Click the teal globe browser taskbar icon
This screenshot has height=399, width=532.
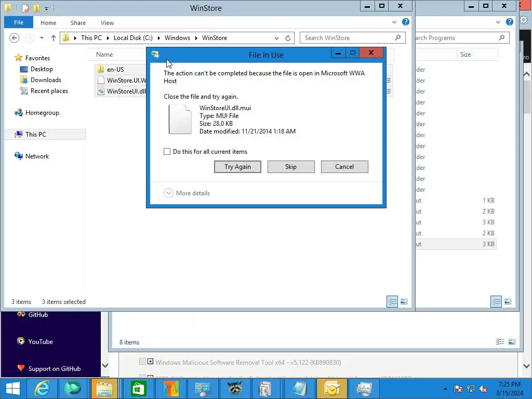[73, 389]
